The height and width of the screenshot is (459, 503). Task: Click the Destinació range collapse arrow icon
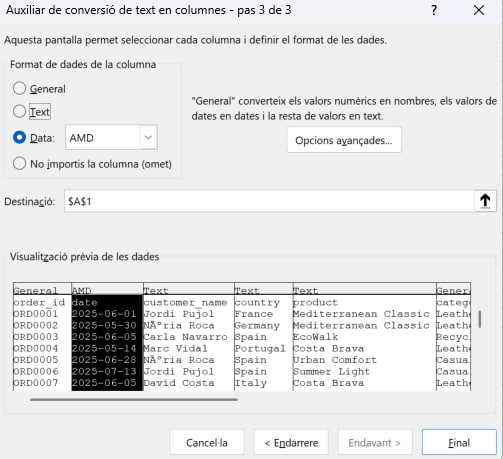(x=485, y=201)
